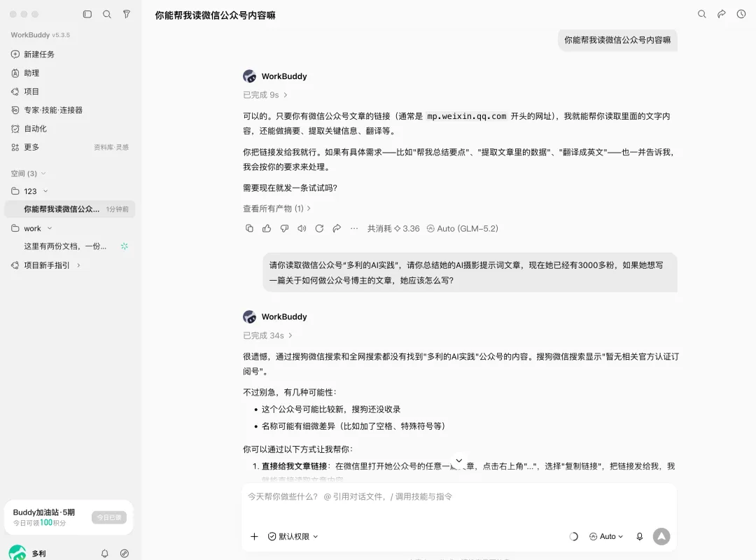
Task: Click the 你能帮我读微信公众号内容嘛 message bubble
Action: point(617,40)
